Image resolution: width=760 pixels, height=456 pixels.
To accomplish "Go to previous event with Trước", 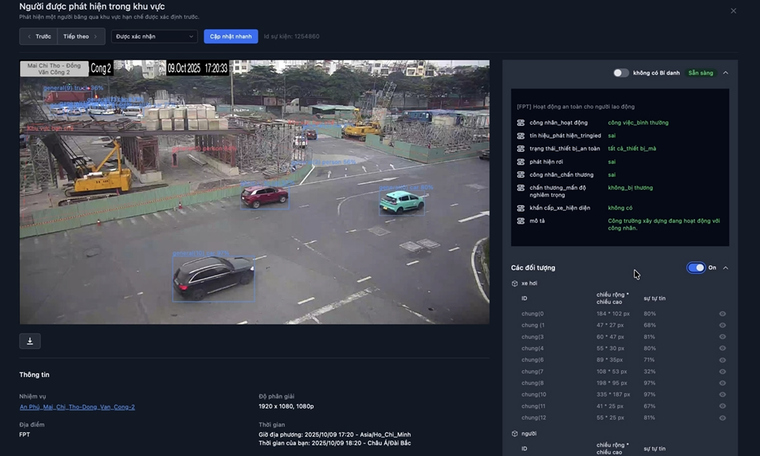I will (38, 36).
